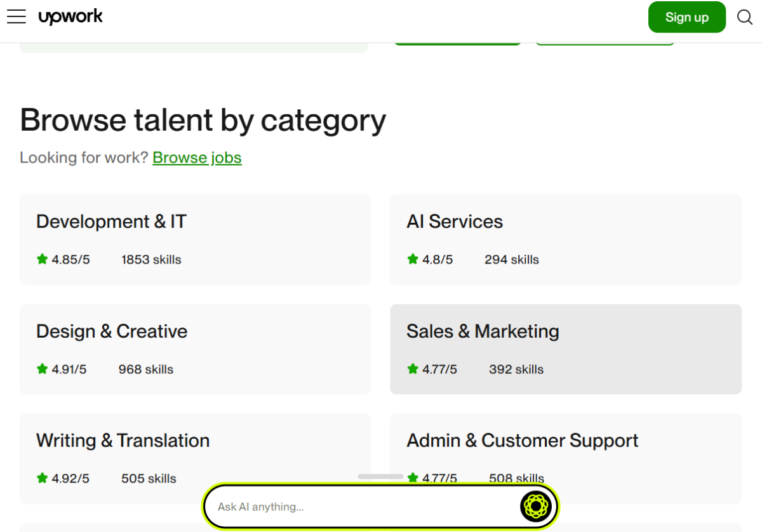Click the scroll indicator above the Ask AI bar
Image resolution: width=762 pixels, height=532 pixels.
click(380, 476)
